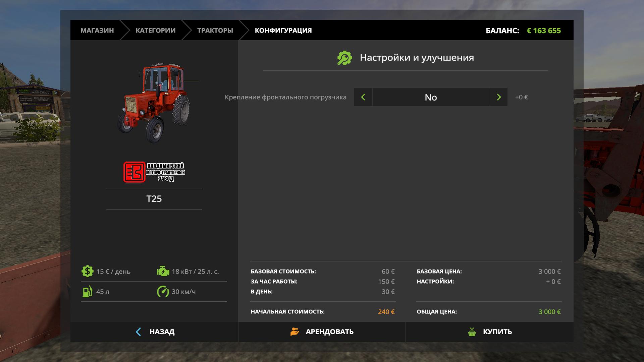The height and width of the screenshot is (362, 644).
Task: Click the Настройки и улучшения heading
Action: pyautogui.click(x=417, y=58)
